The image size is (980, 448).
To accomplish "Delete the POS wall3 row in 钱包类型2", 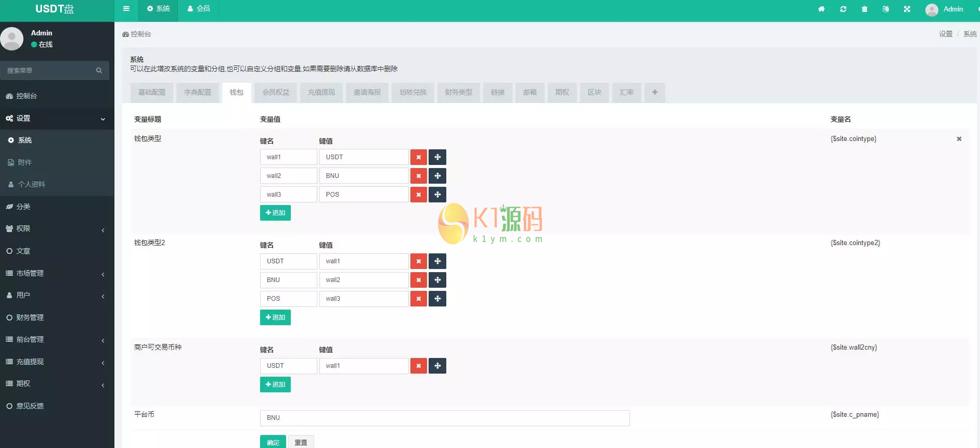I will [418, 299].
